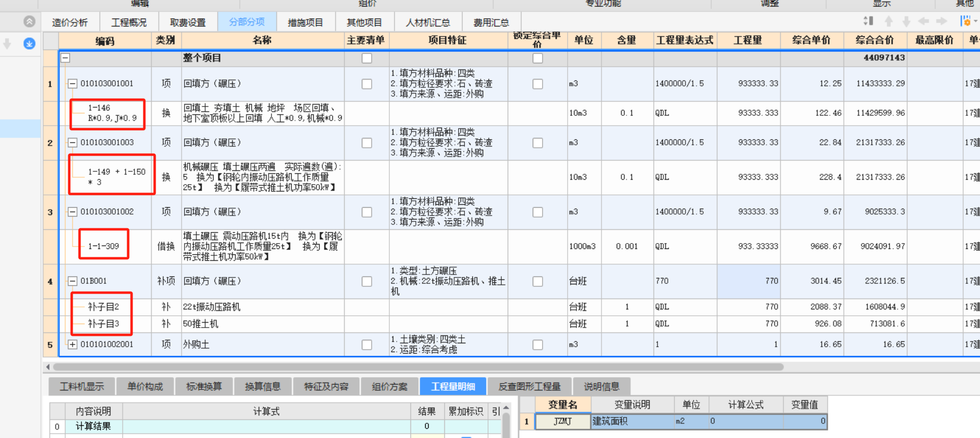
Task: Open the 其他项目 tab
Action: point(364,23)
